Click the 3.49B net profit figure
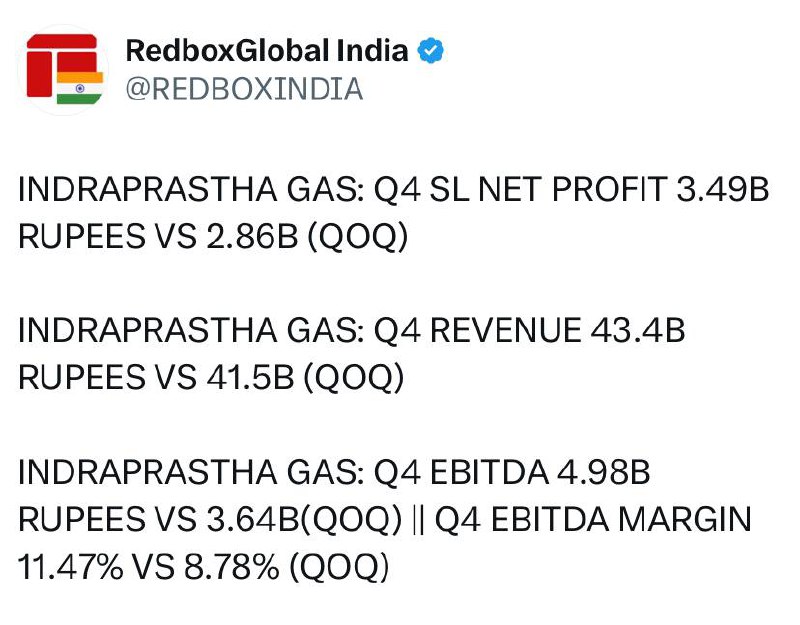The height and width of the screenshot is (625, 800). tap(722, 189)
